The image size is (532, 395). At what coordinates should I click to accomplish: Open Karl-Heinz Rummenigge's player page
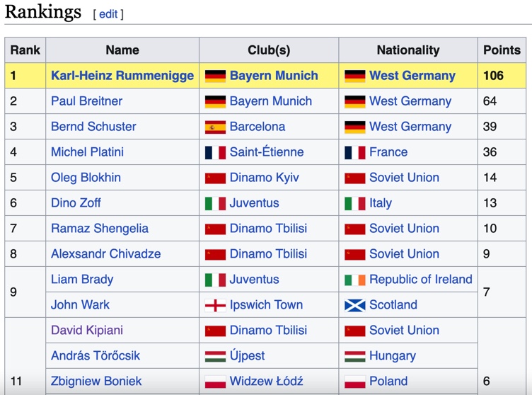pos(122,76)
